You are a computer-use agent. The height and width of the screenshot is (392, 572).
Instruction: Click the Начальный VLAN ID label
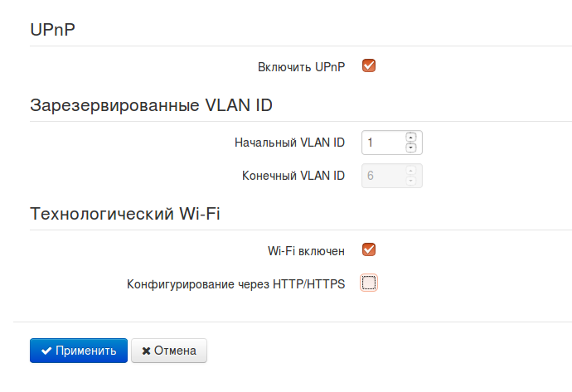pyautogui.click(x=289, y=143)
